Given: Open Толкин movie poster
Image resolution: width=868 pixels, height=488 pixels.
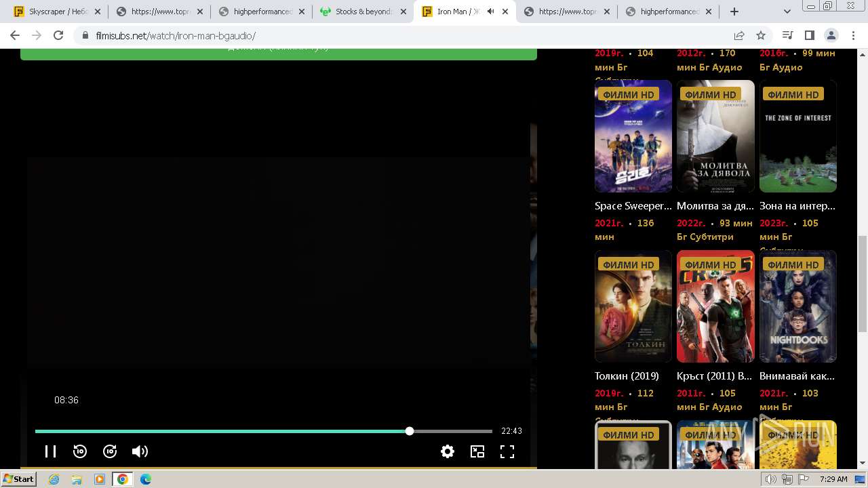Looking at the screenshot, I should (633, 306).
